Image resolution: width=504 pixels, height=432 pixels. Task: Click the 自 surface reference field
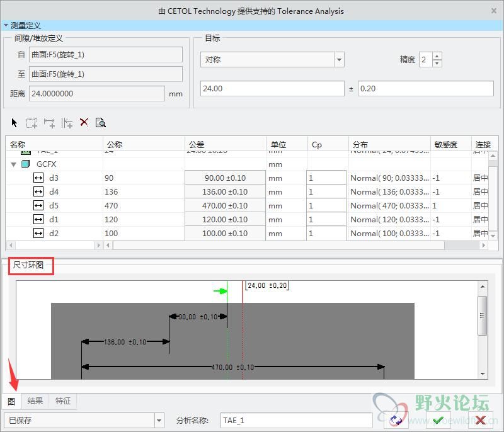(x=106, y=55)
